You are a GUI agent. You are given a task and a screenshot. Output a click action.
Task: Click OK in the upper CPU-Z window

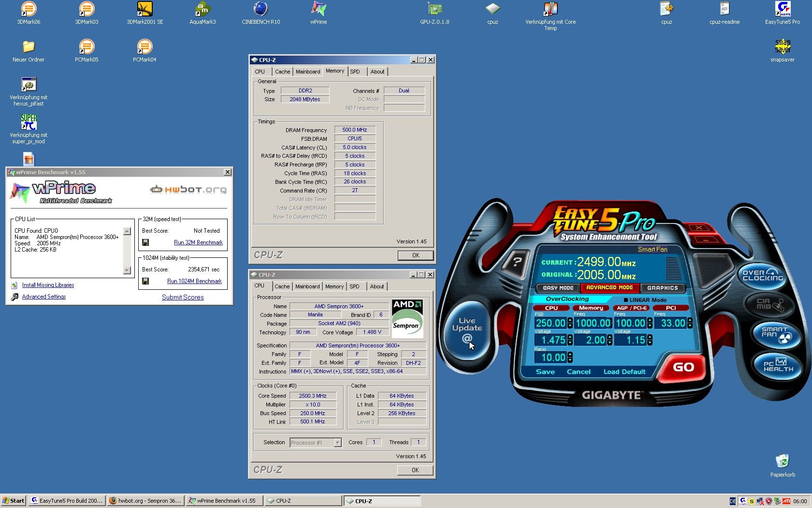[416, 255]
